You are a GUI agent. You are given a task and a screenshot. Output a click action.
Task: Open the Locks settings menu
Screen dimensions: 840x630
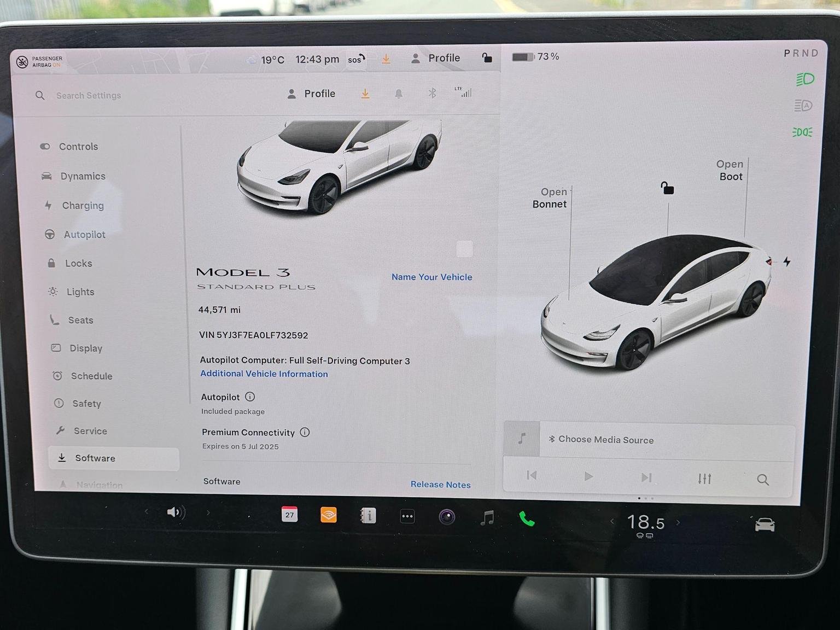[x=70, y=263]
